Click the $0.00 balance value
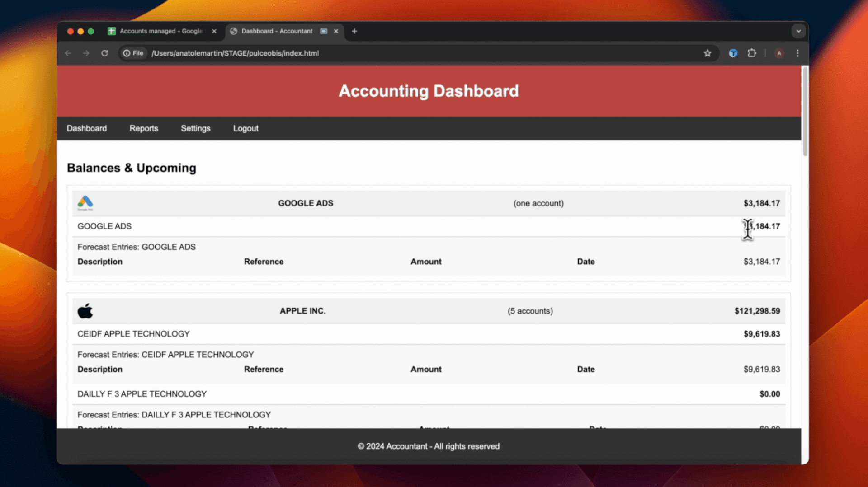Image resolution: width=868 pixels, height=487 pixels. pos(770,394)
